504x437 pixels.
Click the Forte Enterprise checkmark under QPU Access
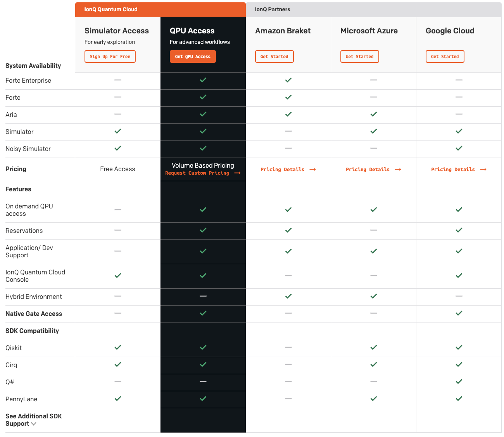click(x=203, y=80)
